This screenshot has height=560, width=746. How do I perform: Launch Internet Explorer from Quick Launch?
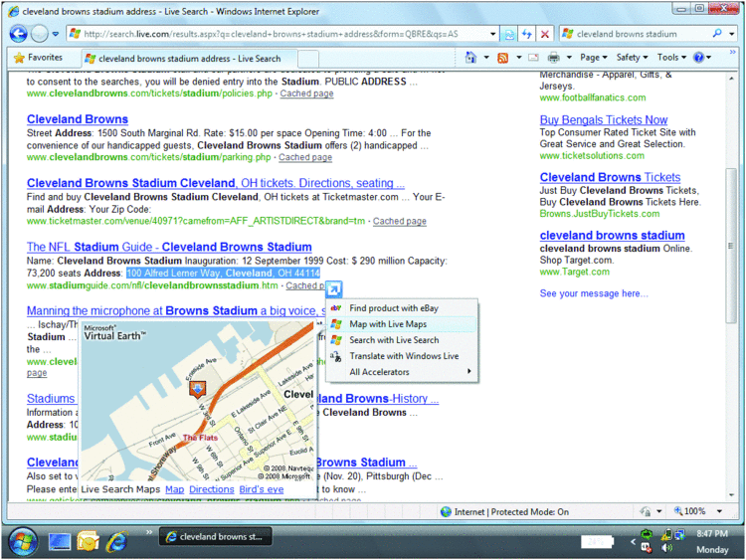(117, 541)
